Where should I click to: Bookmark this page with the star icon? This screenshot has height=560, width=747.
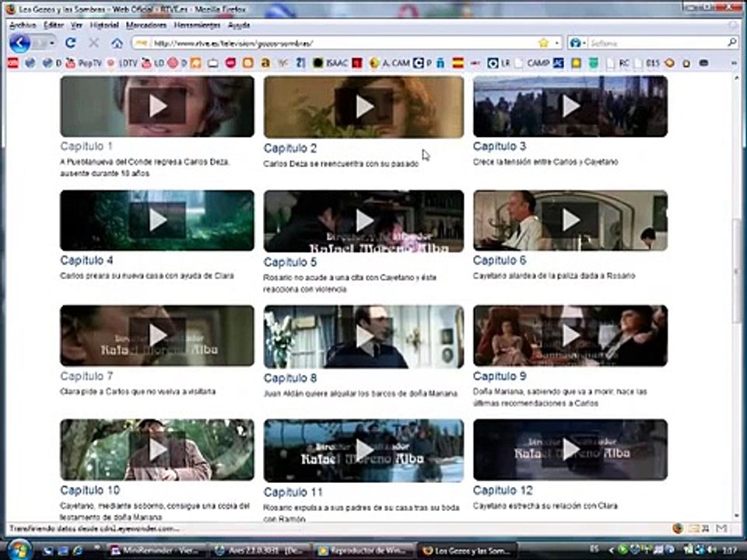pyautogui.click(x=544, y=44)
